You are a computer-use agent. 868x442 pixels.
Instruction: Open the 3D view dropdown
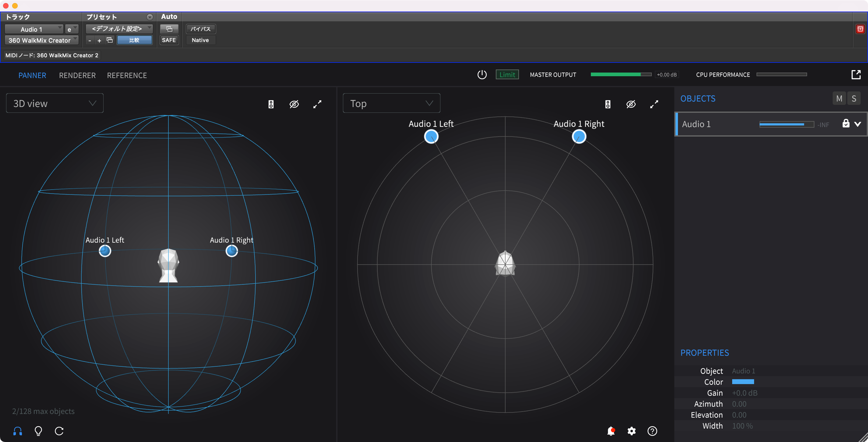click(55, 103)
